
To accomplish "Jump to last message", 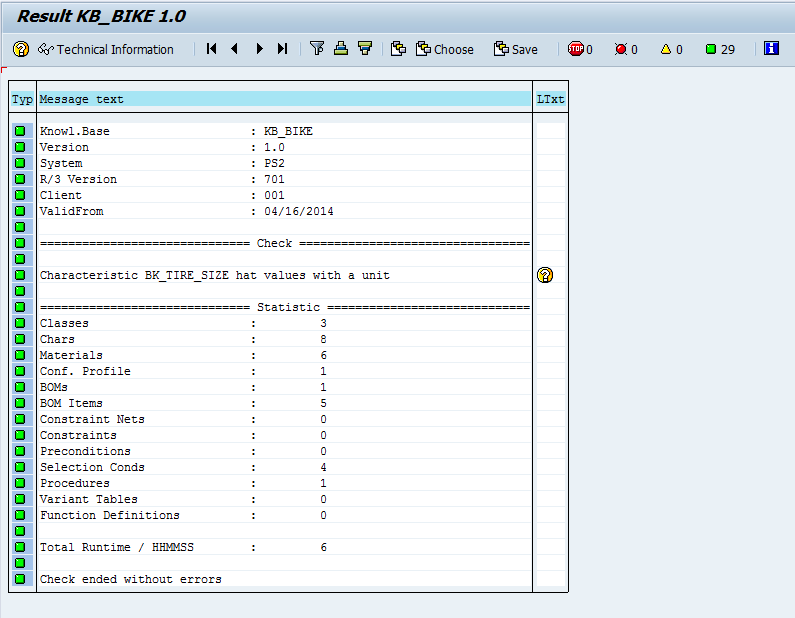I will coord(282,49).
